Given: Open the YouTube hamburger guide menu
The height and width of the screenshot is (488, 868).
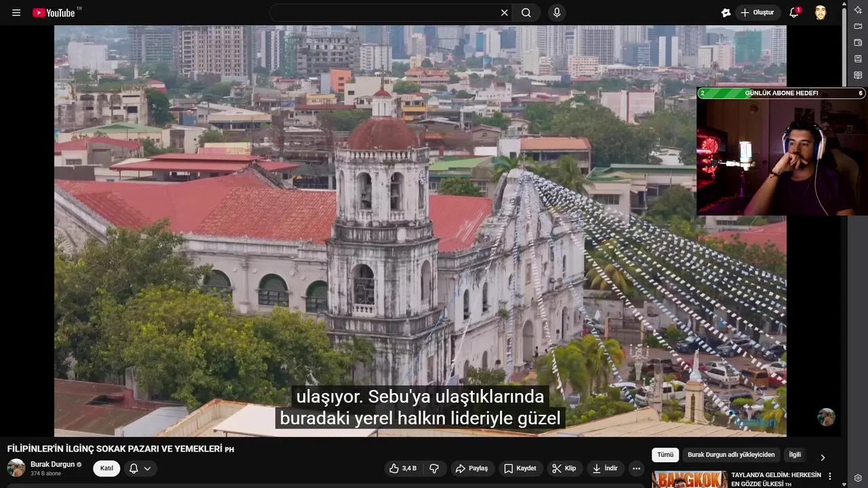Looking at the screenshot, I should click(16, 13).
